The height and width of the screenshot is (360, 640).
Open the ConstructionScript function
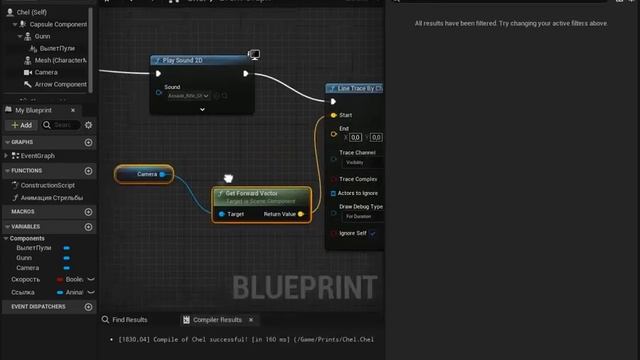47,185
